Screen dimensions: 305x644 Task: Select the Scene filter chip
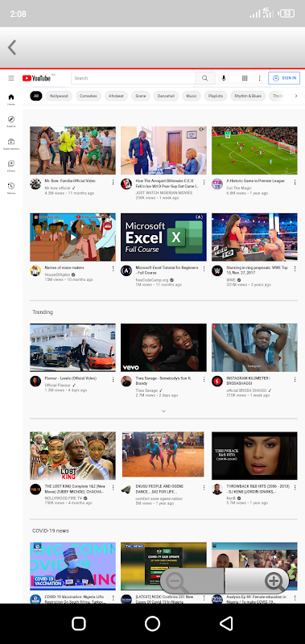141,96
